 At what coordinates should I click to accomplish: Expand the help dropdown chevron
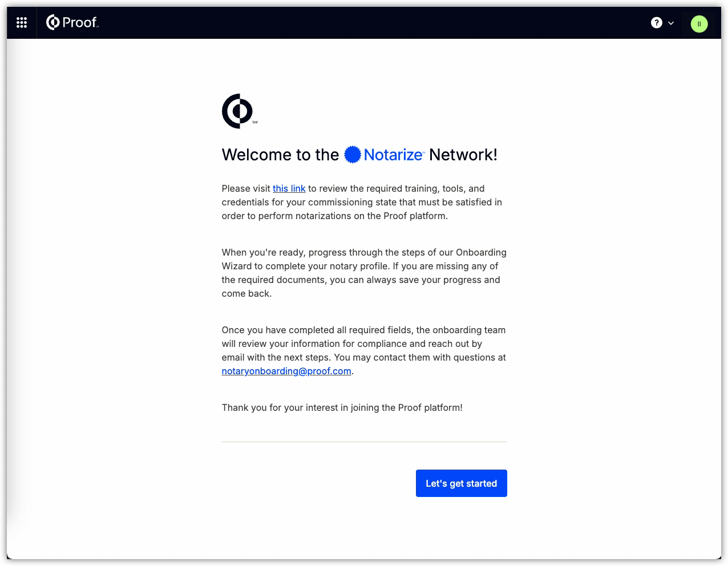pos(671,23)
